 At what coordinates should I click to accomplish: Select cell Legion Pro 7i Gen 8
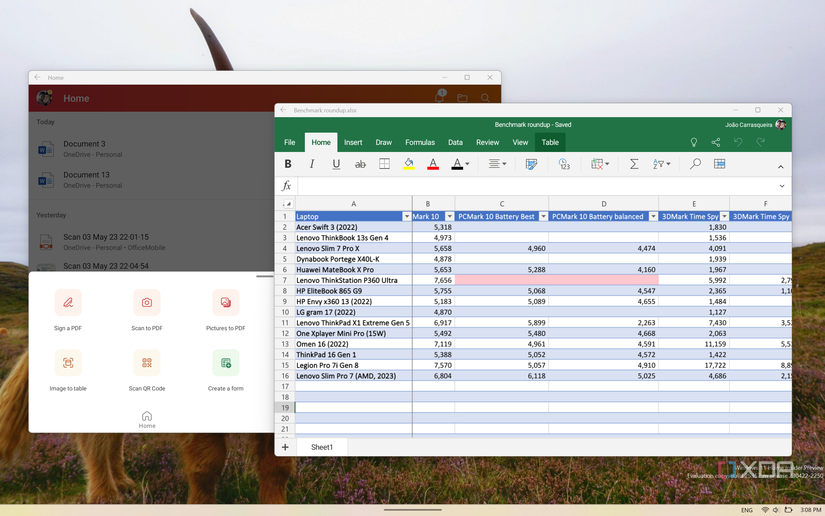pyautogui.click(x=354, y=366)
